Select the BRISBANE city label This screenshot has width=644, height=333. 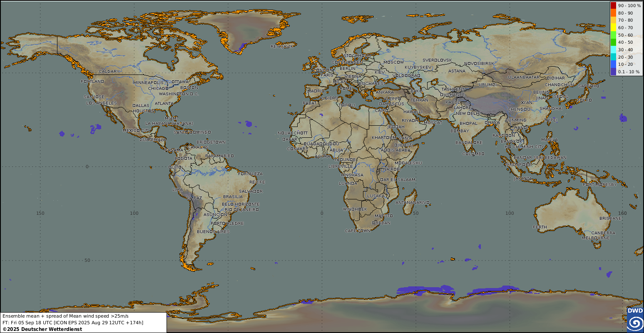click(x=610, y=219)
